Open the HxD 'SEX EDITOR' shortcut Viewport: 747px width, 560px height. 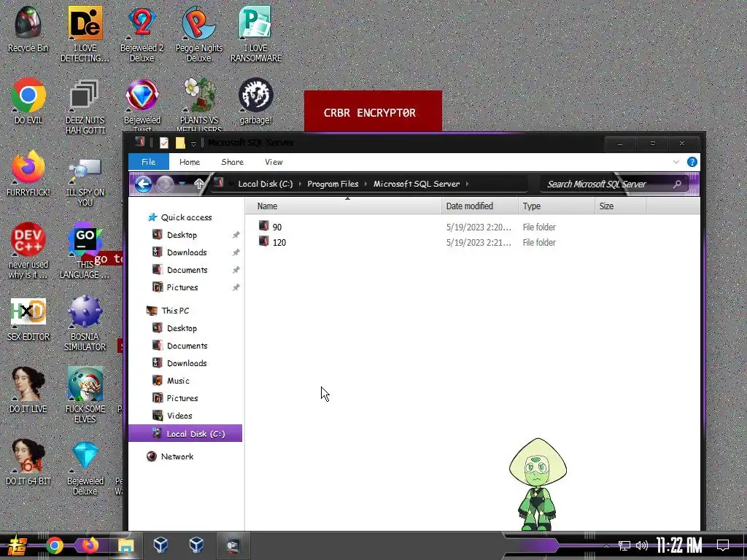tap(28, 318)
